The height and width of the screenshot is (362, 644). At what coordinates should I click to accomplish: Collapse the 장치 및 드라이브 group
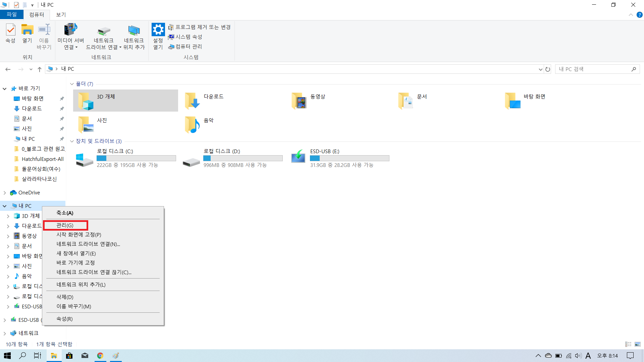click(x=72, y=141)
